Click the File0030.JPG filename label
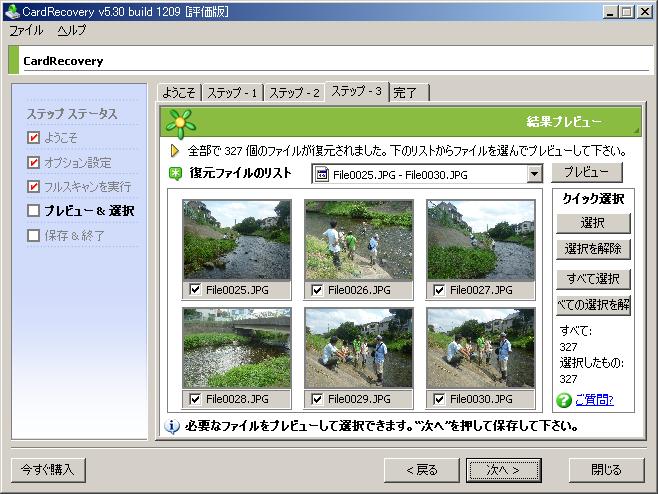Screen dimensions: 658x494 point(481,399)
